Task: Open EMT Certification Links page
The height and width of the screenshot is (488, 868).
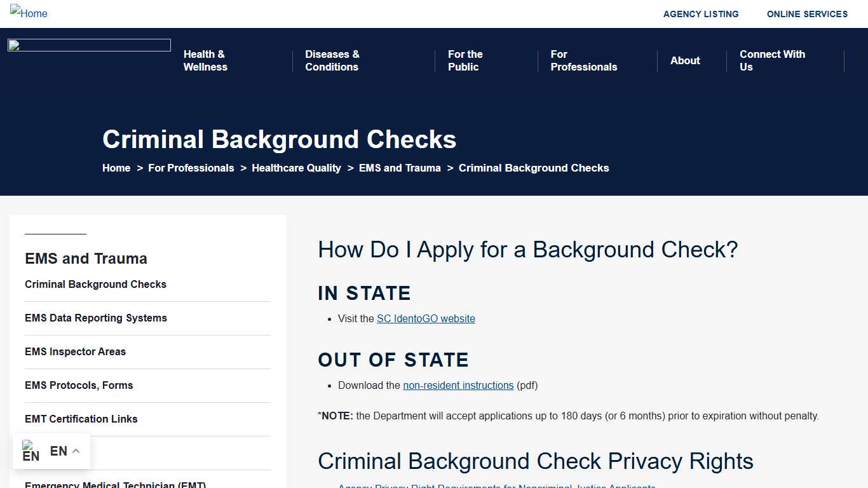Action: tap(81, 419)
